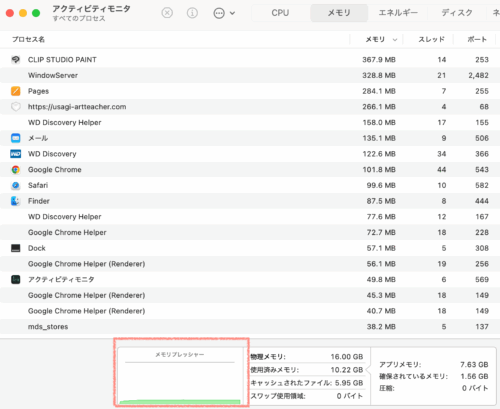Viewport: 500px width, 409px height.
Task: Click the アクティビティモニタ process icon
Action: [x=16, y=279]
